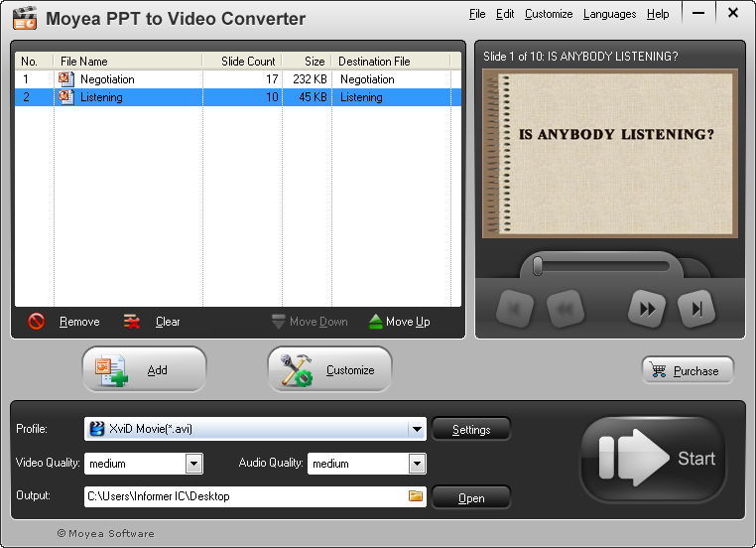The image size is (756, 548).
Task: Jump to the last slide in preview
Action: 696,308
